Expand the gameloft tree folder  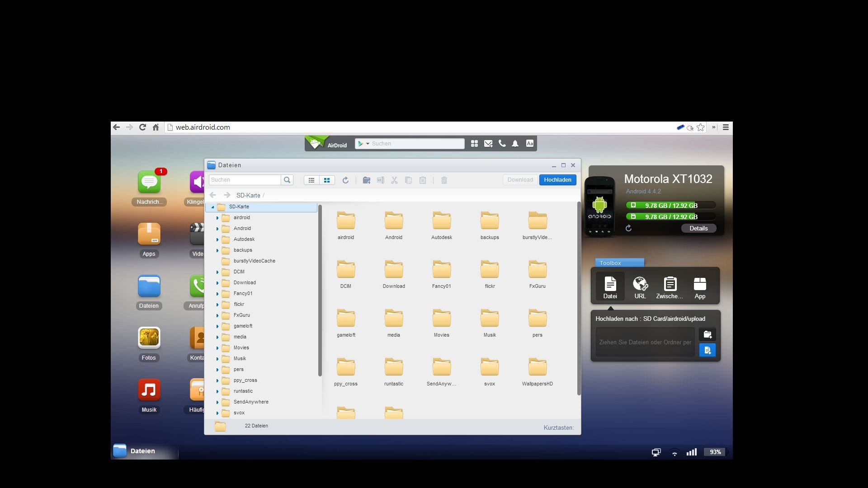pos(217,326)
